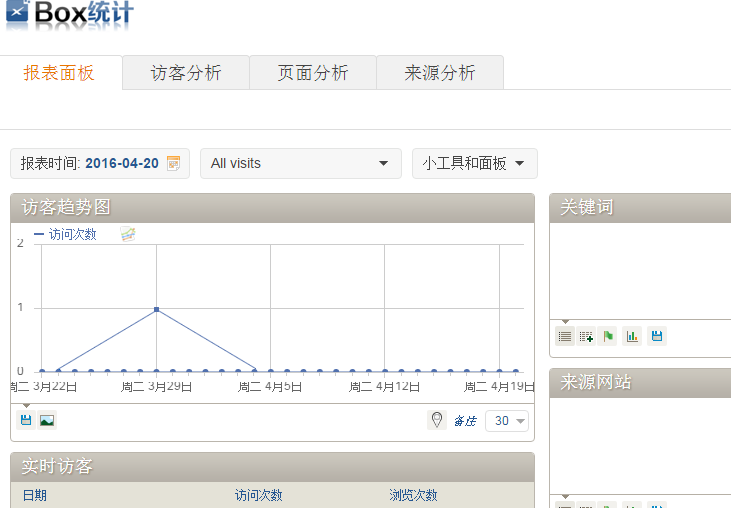Open the 页面分析 tab
731x508 pixels.
313,73
